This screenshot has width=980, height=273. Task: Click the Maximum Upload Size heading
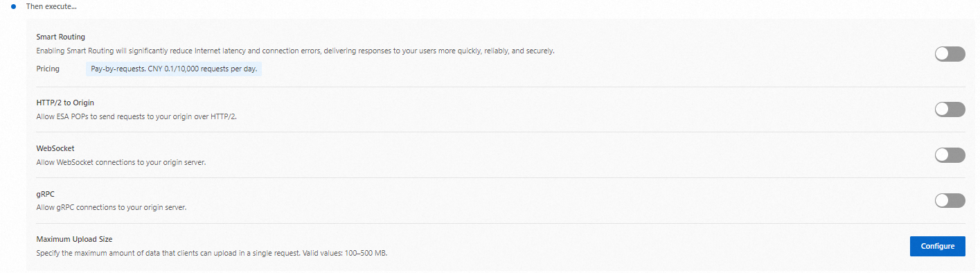(74, 239)
